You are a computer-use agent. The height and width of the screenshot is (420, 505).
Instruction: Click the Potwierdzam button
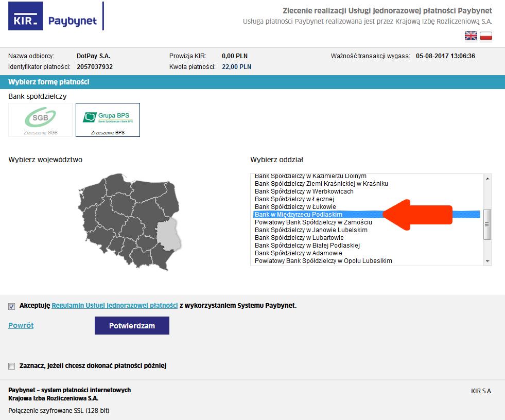[132, 326]
